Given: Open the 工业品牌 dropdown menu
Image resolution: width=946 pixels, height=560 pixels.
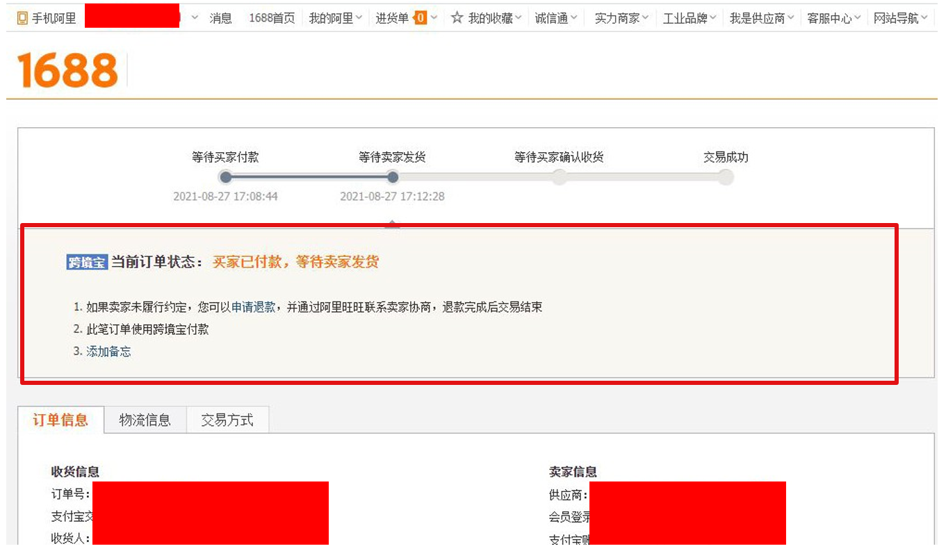Looking at the screenshot, I should [x=689, y=19].
